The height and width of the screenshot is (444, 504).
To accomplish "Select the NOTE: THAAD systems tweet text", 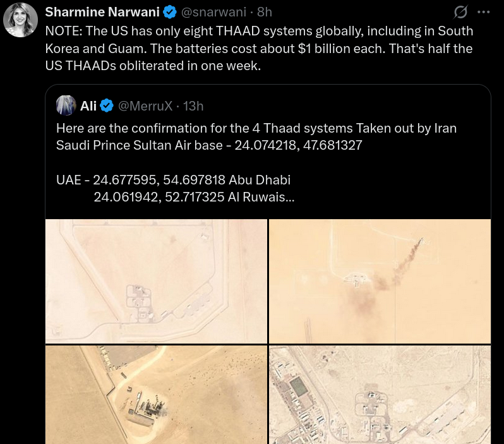I will point(259,48).
